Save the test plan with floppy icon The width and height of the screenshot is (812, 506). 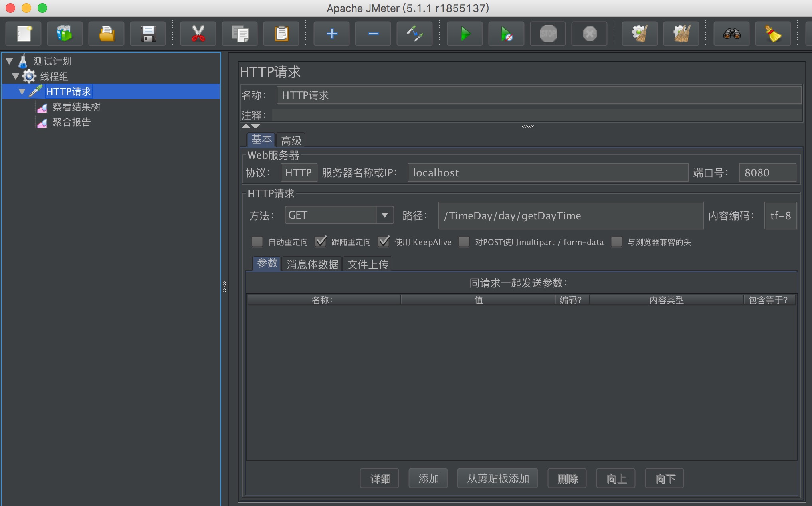[x=148, y=34]
